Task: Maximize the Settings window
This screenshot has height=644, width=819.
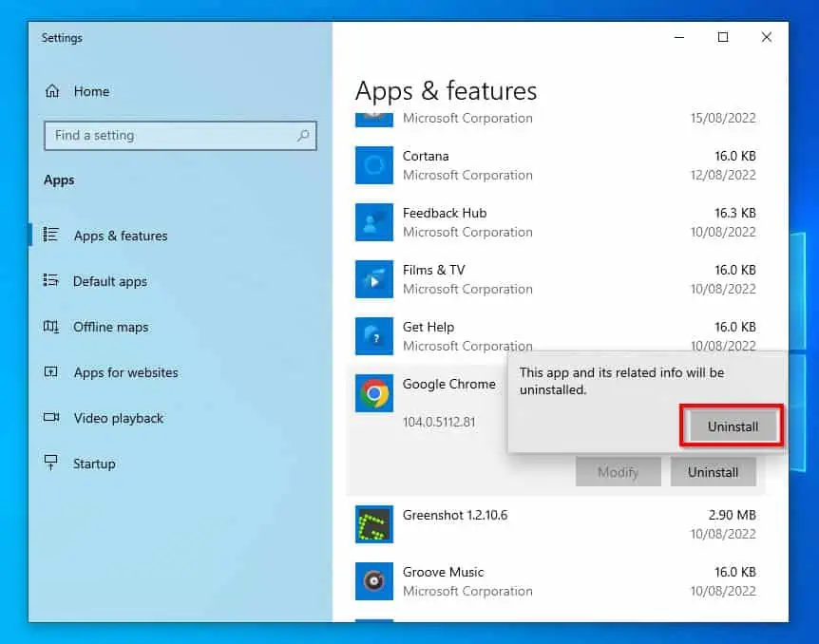Action: tap(723, 37)
